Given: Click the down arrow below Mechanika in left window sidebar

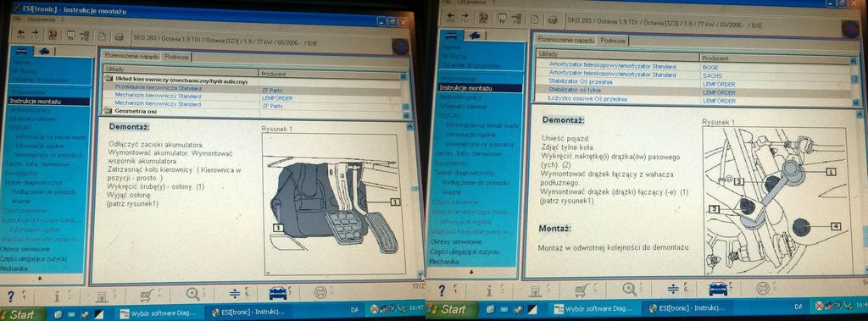Looking at the screenshot, I should [39, 278].
